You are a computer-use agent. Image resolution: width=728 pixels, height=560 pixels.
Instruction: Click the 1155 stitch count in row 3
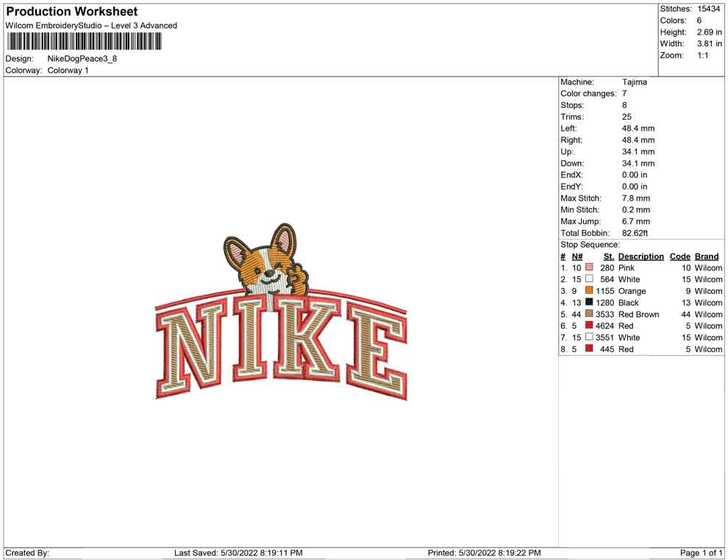(605, 291)
